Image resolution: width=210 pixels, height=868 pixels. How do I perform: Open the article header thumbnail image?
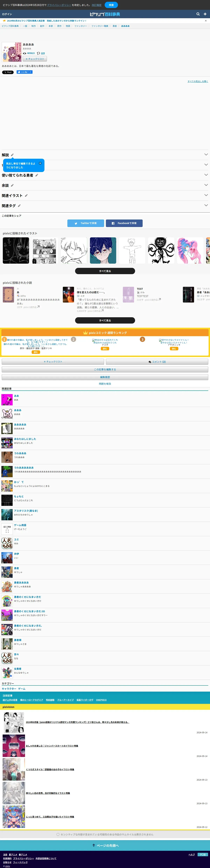[11, 52]
